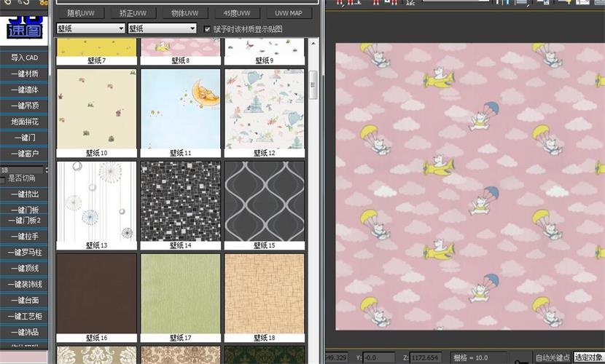
Task: Adjust the spinner beside value 18
Action: tap(47, 170)
